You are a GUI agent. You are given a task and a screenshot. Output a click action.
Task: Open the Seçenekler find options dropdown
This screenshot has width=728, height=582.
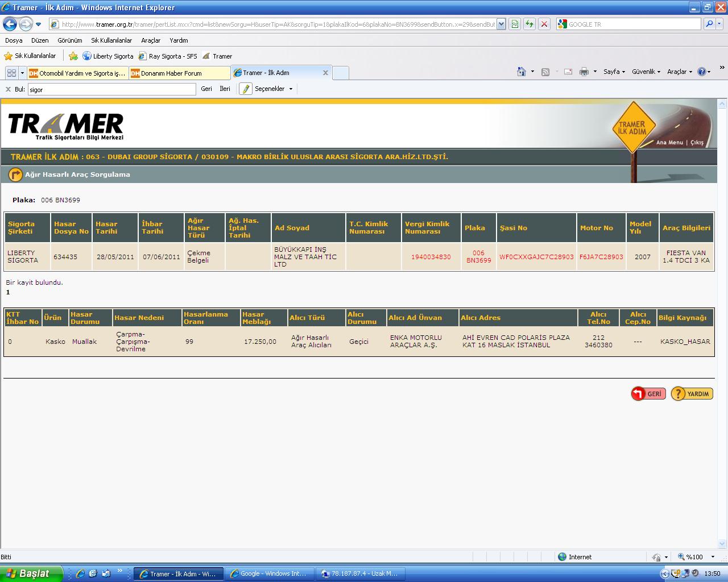274,89
